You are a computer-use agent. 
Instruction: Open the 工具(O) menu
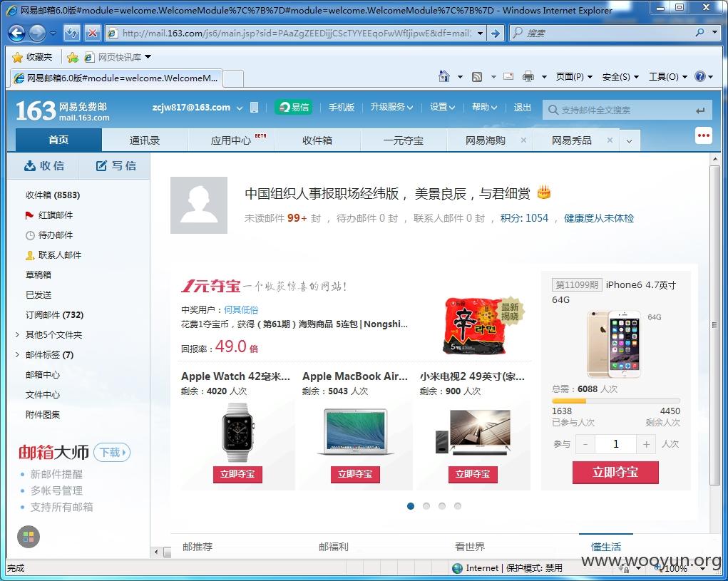(667, 76)
